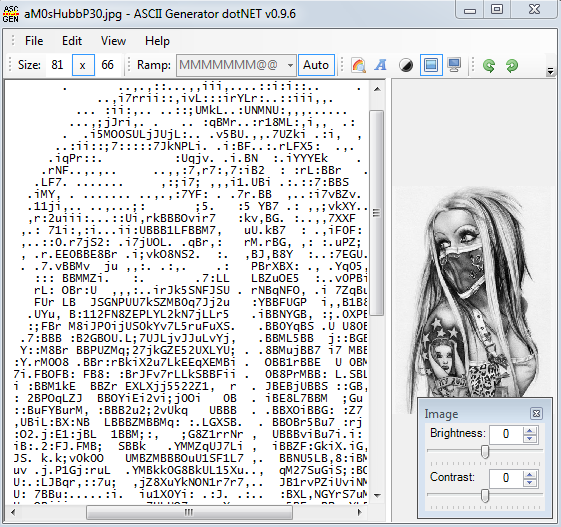Increase Contrast with the up stepper
This screenshot has width=561, height=527.
coord(530,474)
